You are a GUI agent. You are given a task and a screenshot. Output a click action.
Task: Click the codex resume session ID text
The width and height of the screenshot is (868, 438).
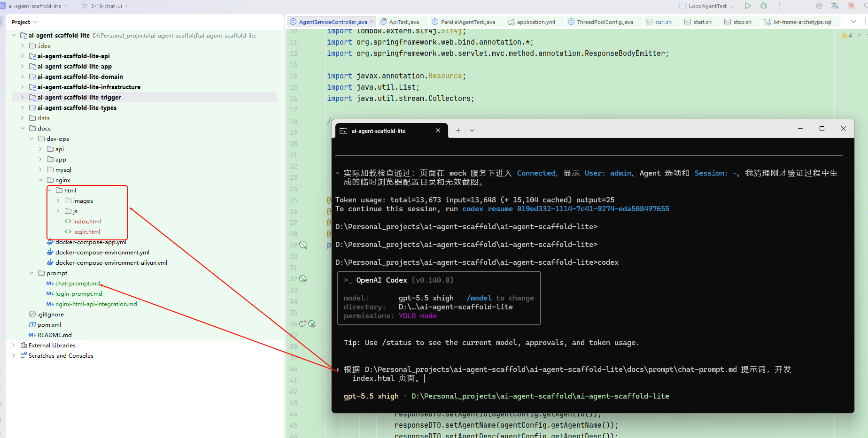[x=593, y=209]
